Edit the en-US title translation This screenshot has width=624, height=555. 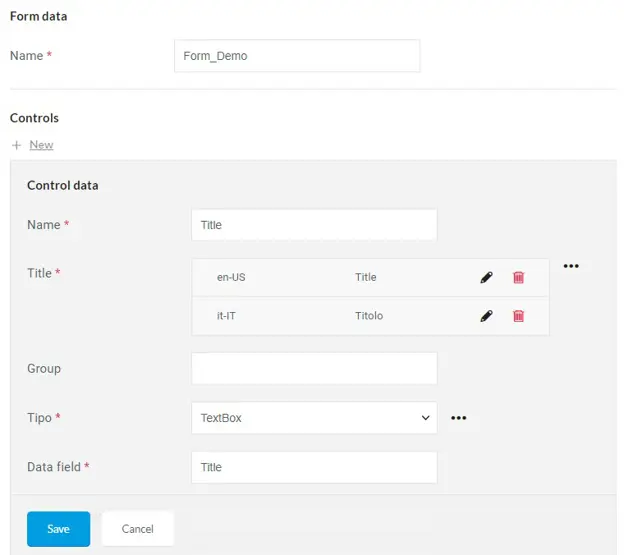486,278
